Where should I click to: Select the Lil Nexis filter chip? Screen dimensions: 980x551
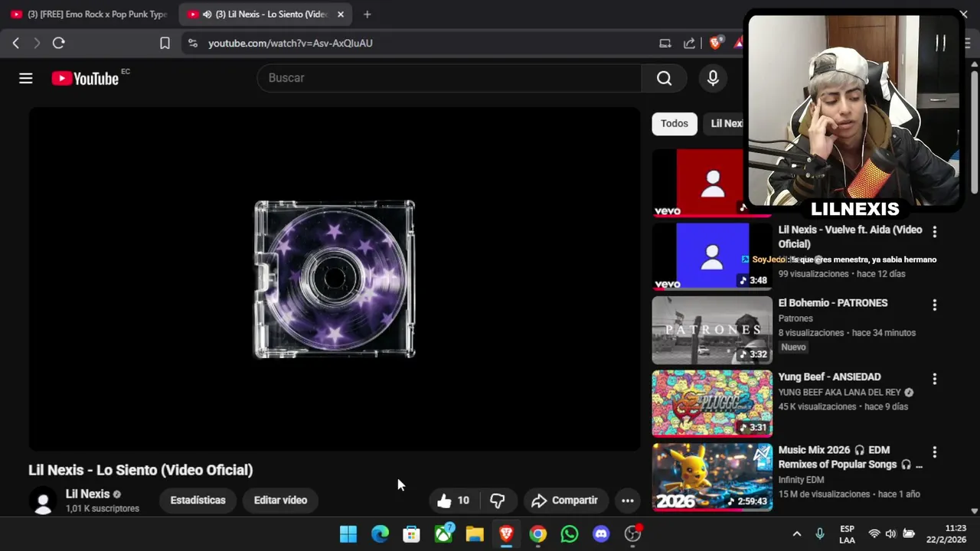click(725, 123)
